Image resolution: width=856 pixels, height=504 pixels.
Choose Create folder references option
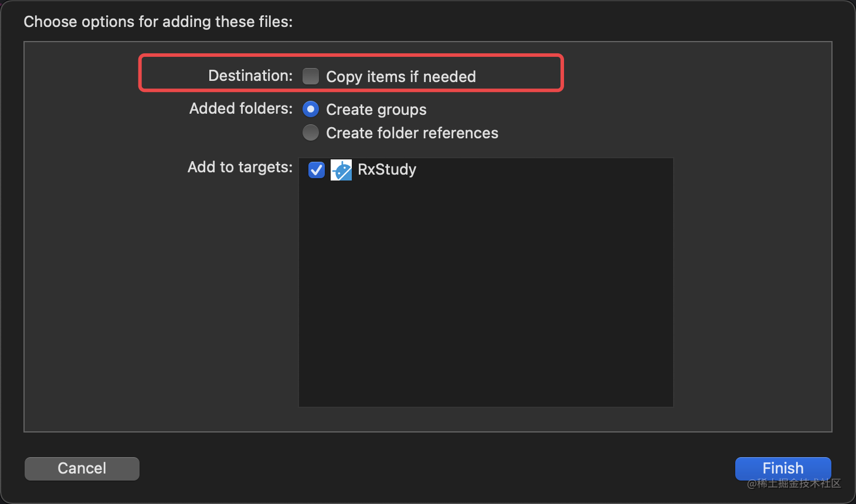(311, 132)
